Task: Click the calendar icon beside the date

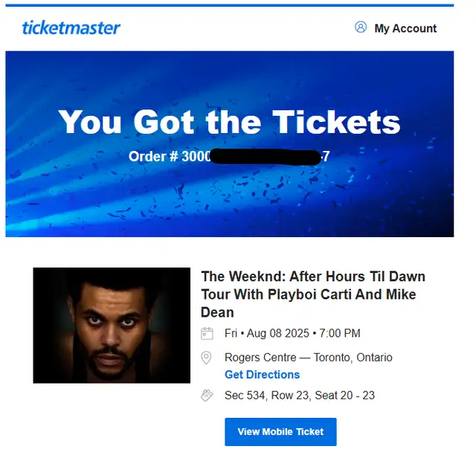Action: click(207, 333)
